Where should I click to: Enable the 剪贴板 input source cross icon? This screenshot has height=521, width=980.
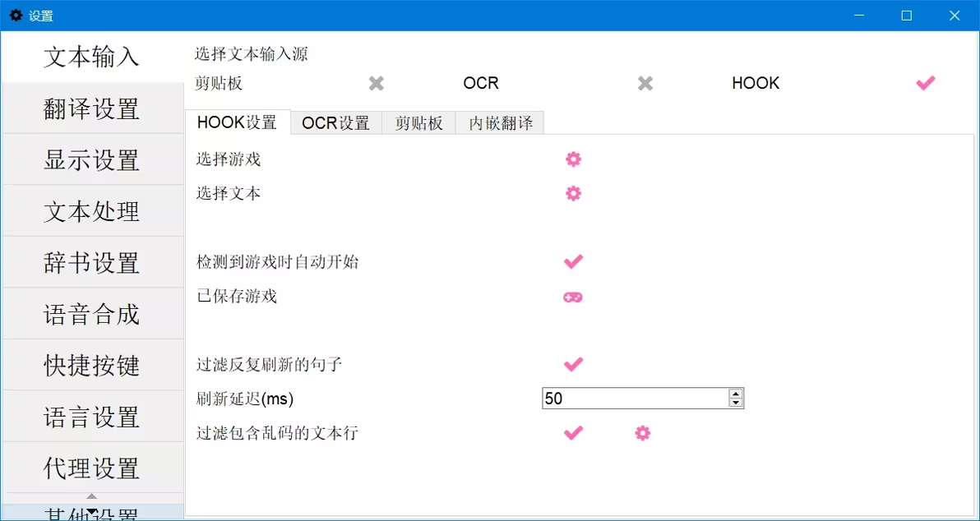pos(377,83)
